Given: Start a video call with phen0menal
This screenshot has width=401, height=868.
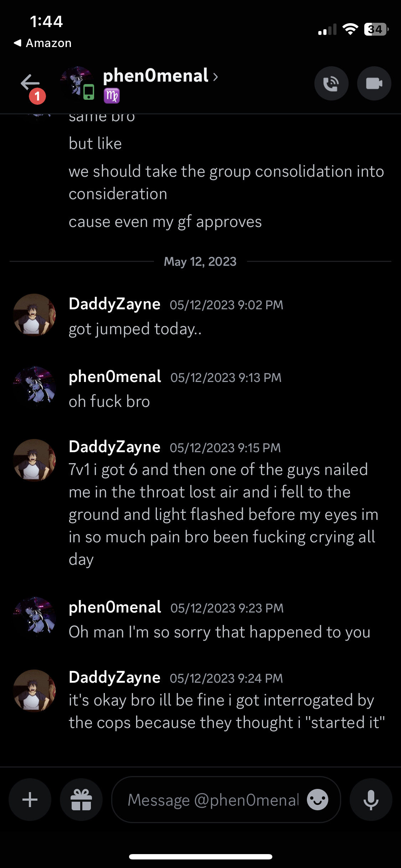Looking at the screenshot, I should [374, 83].
